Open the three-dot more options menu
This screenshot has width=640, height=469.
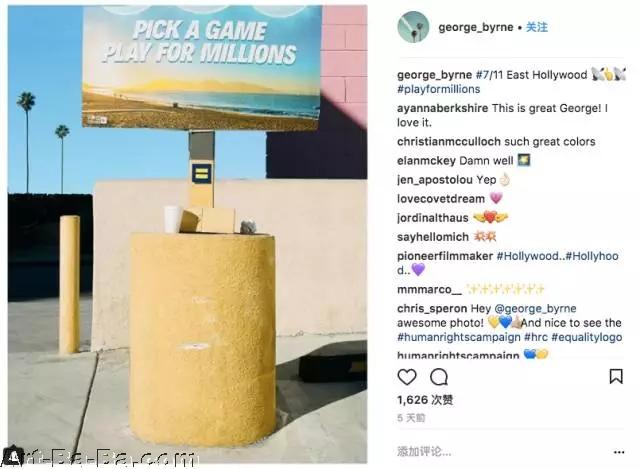pyautogui.click(x=619, y=452)
